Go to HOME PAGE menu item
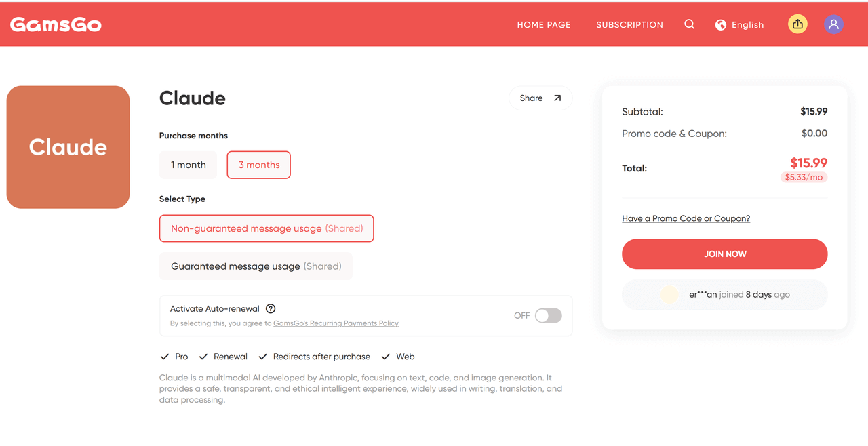The width and height of the screenshot is (868, 446). [544, 25]
